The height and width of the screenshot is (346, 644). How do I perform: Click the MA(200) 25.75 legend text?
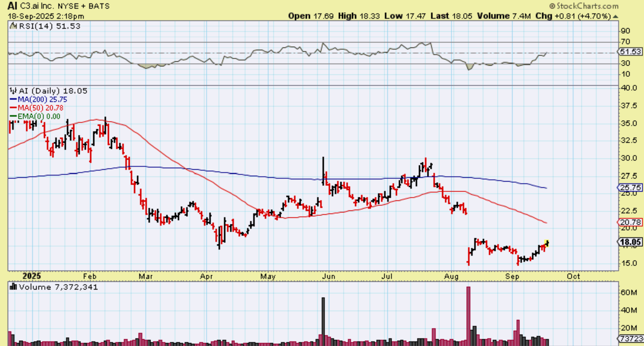[42, 99]
